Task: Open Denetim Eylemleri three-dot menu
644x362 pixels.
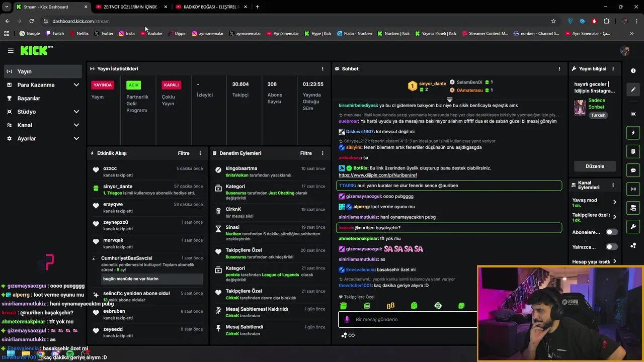Action: (x=323, y=153)
